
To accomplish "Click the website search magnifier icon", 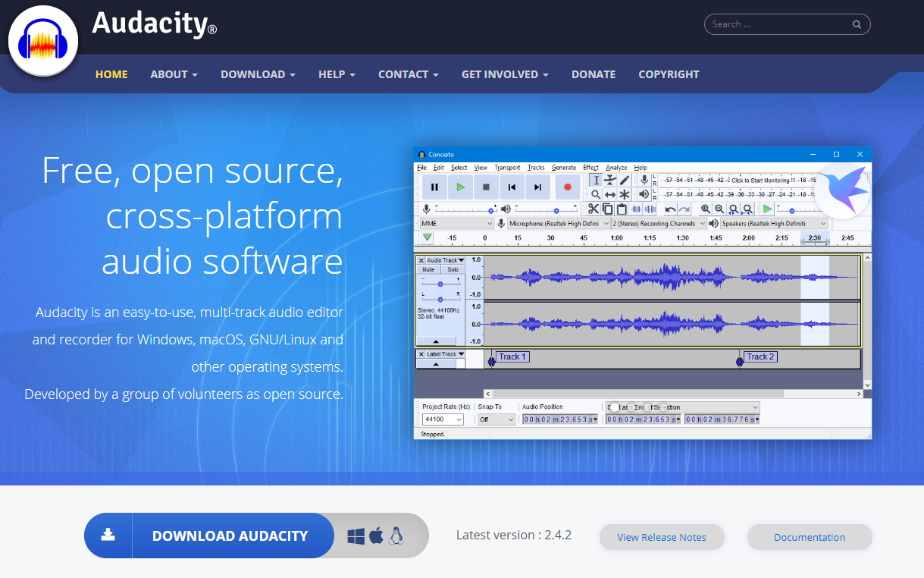I will (857, 24).
